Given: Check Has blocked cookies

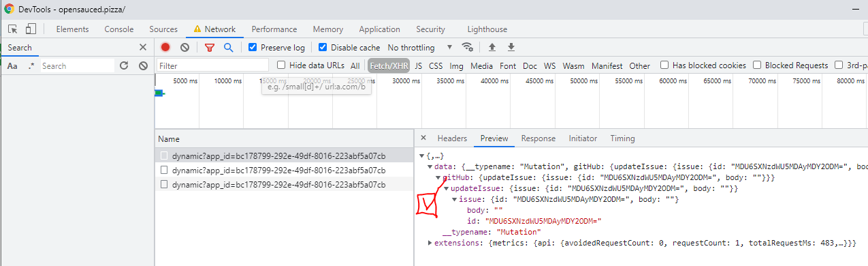Looking at the screenshot, I should point(664,65).
